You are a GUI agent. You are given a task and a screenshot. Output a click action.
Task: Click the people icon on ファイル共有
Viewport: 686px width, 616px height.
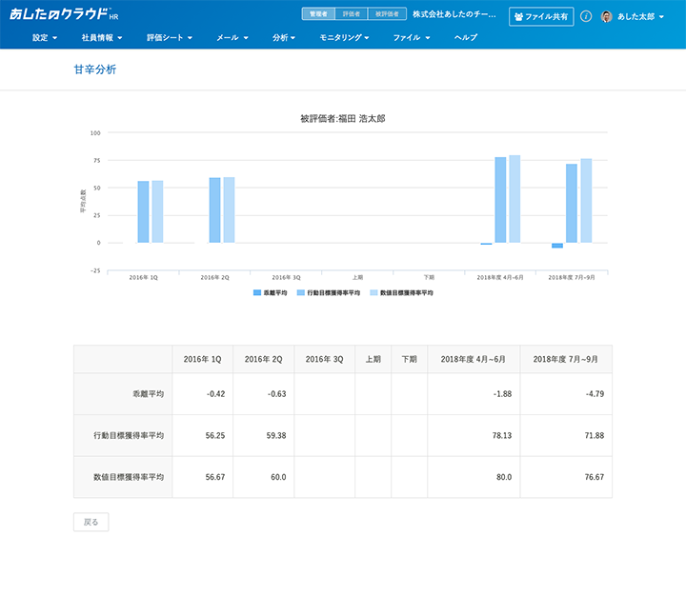pos(518,16)
